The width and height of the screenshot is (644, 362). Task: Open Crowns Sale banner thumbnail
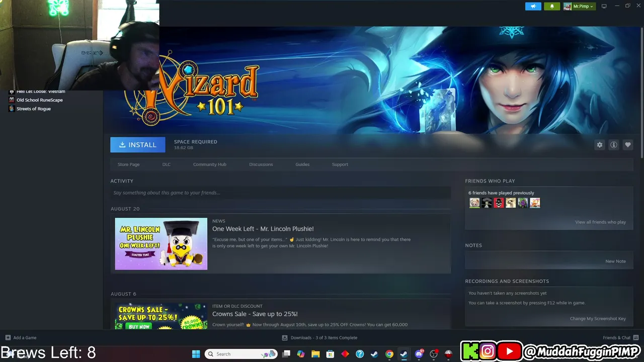[161, 316]
